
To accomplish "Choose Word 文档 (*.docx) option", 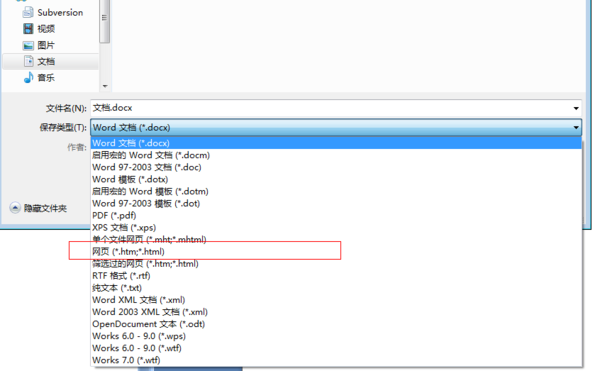I will point(336,143).
